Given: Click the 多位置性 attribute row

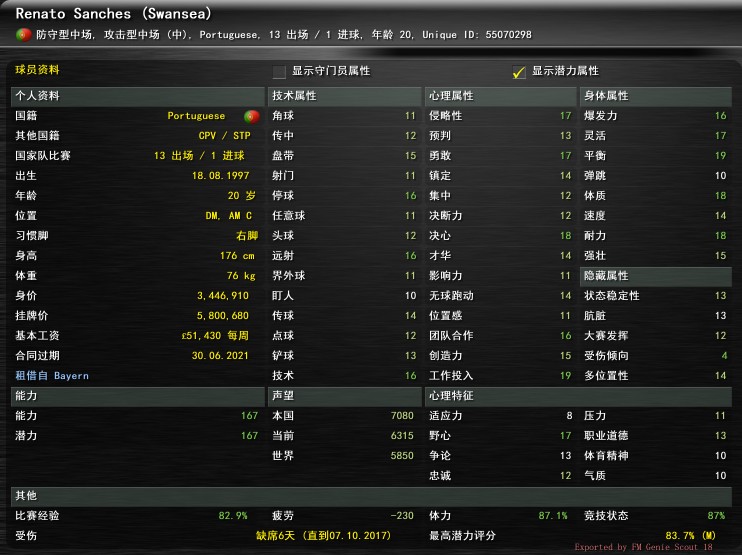Looking at the screenshot, I should click(655, 376).
